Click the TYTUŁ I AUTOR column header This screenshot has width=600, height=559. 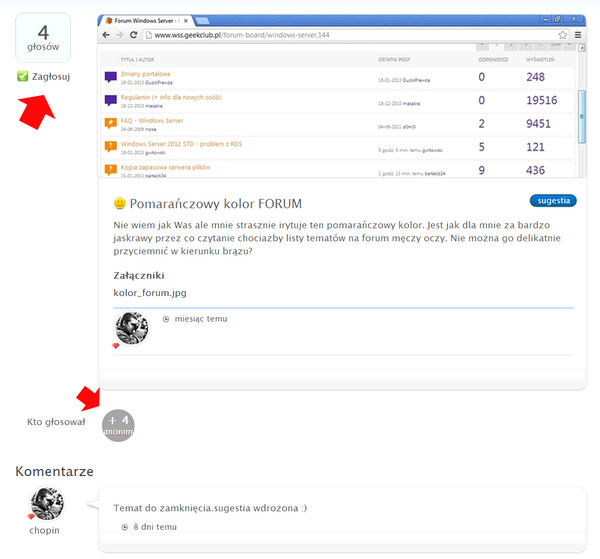click(137, 60)
